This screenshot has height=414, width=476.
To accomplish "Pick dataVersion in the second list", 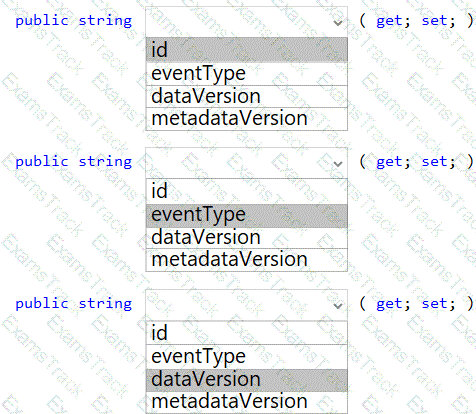I will point(247,238).
